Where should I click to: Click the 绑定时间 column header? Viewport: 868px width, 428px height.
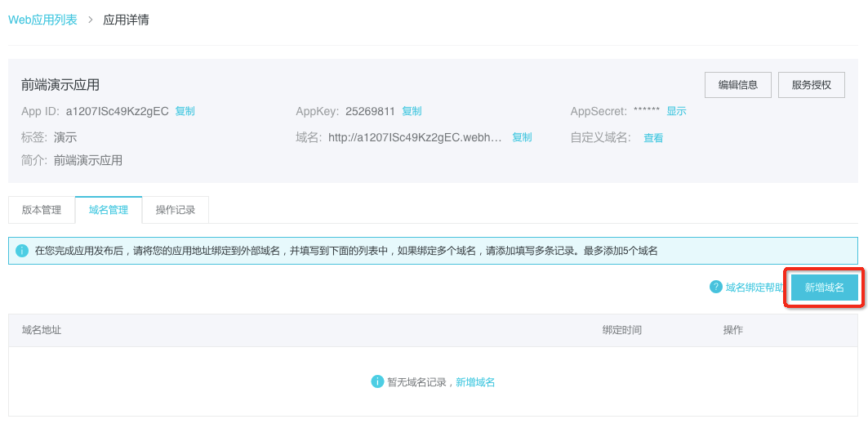tap(621, 330)
